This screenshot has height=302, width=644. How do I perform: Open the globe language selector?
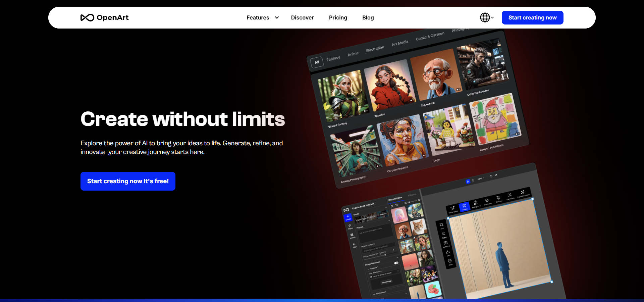486,17
